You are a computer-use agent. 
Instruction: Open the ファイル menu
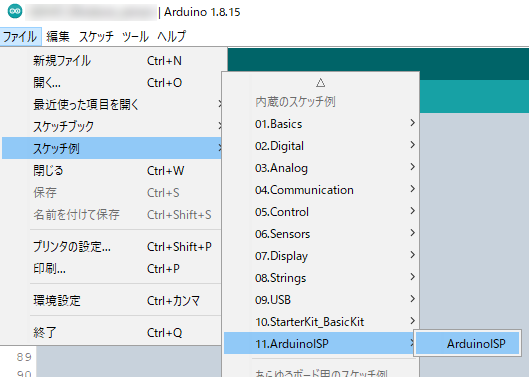point(20,36)
